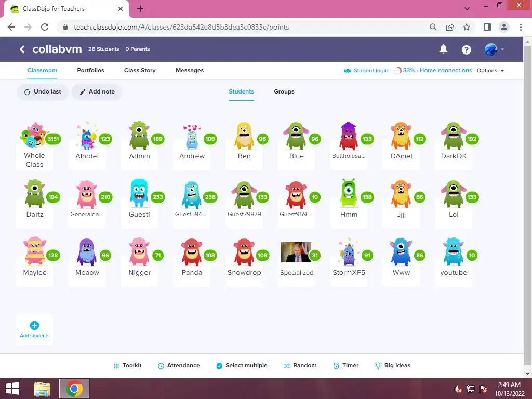
Task: Click the back chevron beside collabvm
Action: tap(22, 49)
